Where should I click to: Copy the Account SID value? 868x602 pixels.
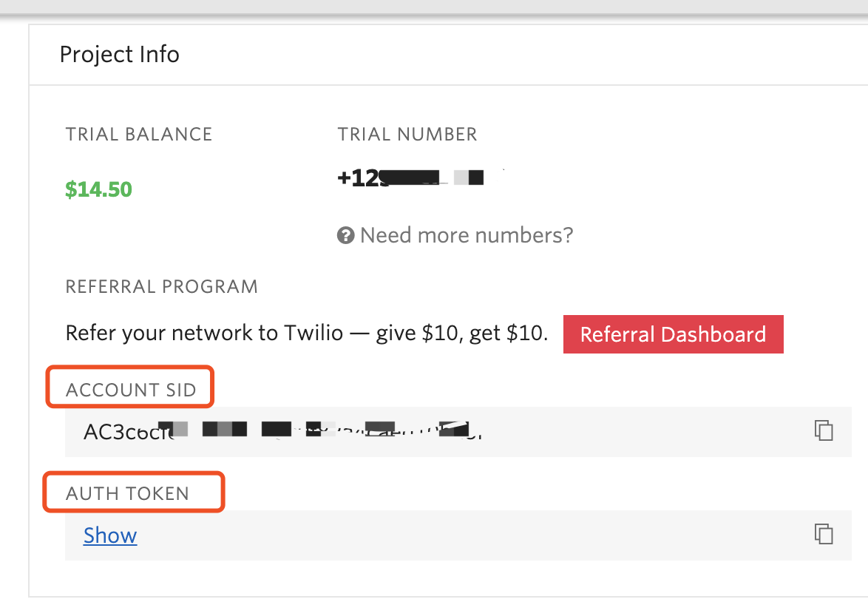(824, 430)
